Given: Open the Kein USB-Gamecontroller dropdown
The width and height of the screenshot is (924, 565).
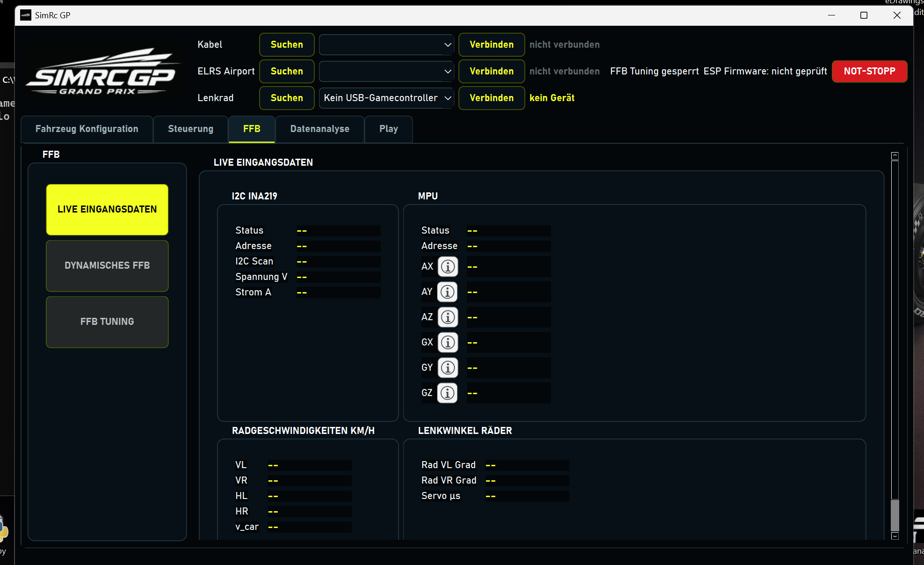Looking at the screenshot, I should [x=386, y=98].
